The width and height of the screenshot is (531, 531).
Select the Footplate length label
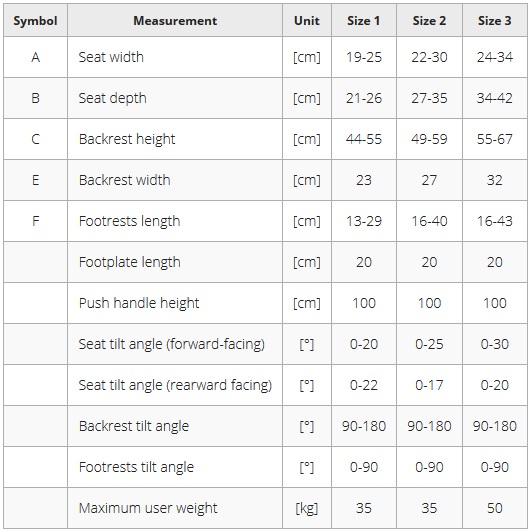tap(129, 262)
